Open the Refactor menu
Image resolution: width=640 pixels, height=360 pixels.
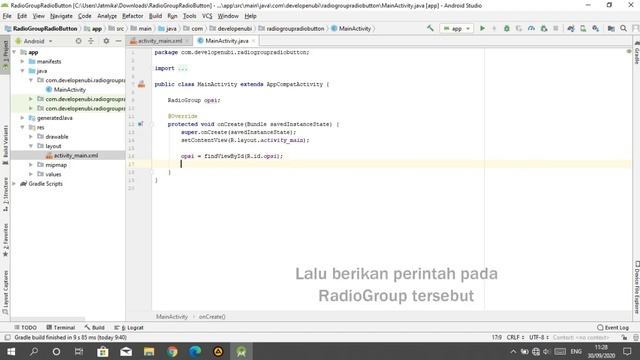[133, 16]
